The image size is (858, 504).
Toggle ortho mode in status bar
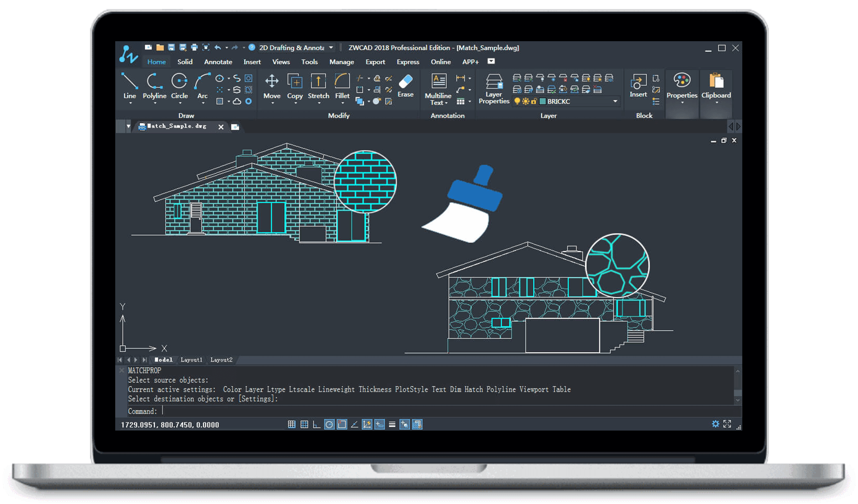(x=316, y=425)
